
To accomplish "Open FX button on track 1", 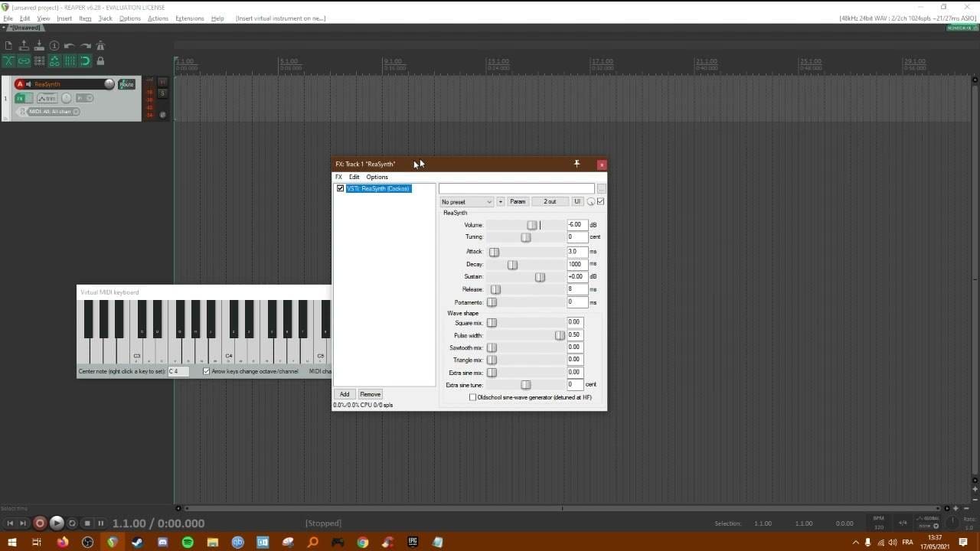I will (x=20, y=98).
